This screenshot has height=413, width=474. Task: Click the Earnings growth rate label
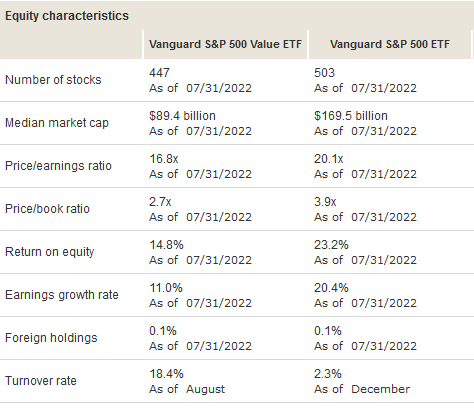coord(62,295)
